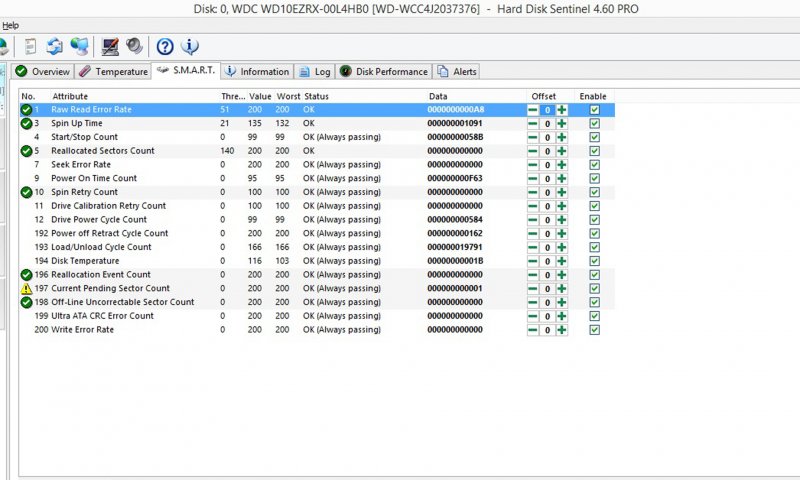This screenshot has height=480, width=800.
Task: Click data value 000000001091
Action: coord(455,123)
